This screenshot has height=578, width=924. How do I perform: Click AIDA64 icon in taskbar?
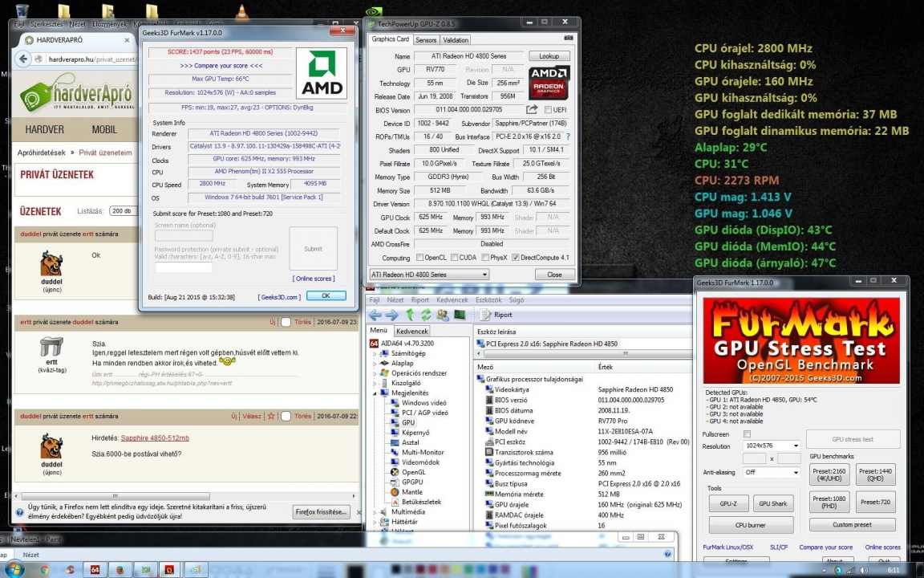(x=95, y=570)
